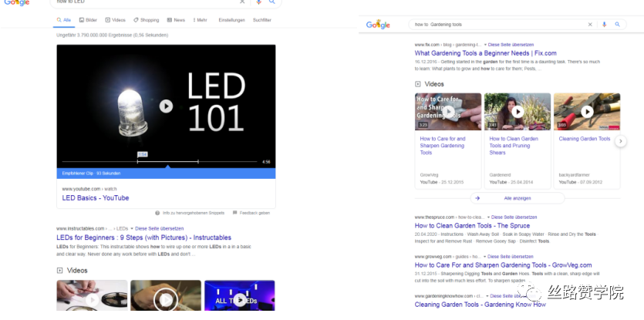644x320 pixels.
Task: Click Google logo in Gardening tools window
Action: click(x=378, y=25)
